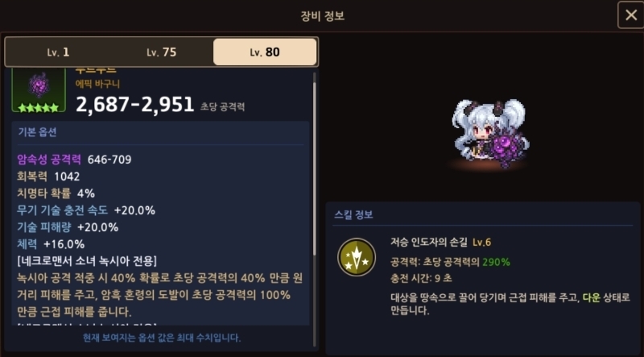Tap the white-haired character sprite
This screenshot has width=644, height=357.
pyautogui.click(x=489, y=132)
